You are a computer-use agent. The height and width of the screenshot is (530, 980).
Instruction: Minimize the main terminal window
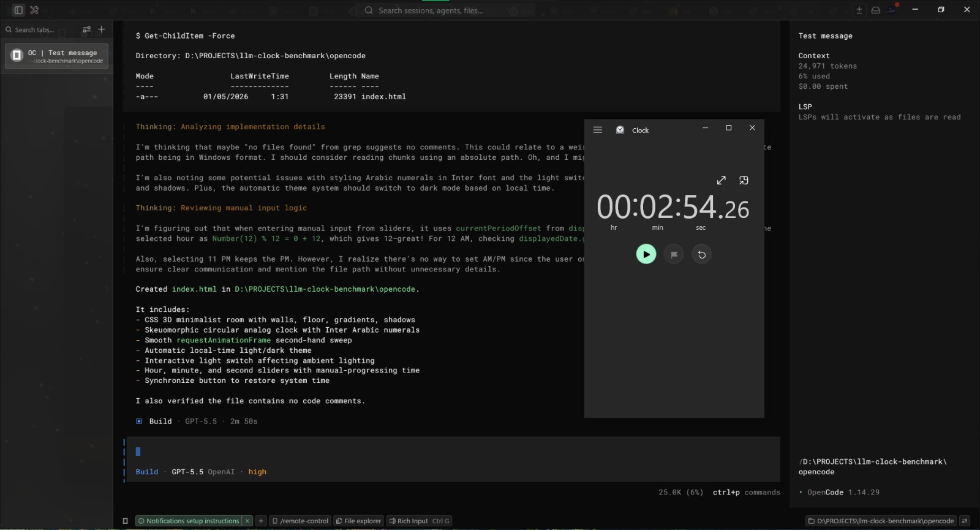(915, 9)
